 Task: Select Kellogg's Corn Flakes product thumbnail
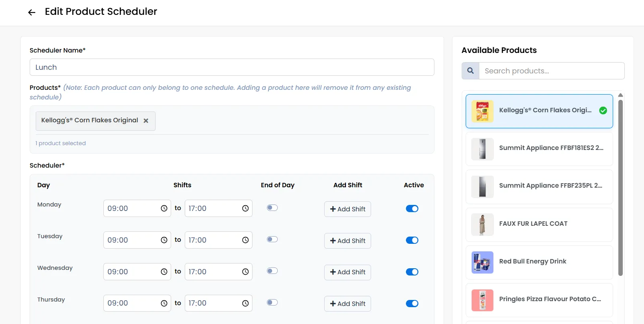click(482, 111)
